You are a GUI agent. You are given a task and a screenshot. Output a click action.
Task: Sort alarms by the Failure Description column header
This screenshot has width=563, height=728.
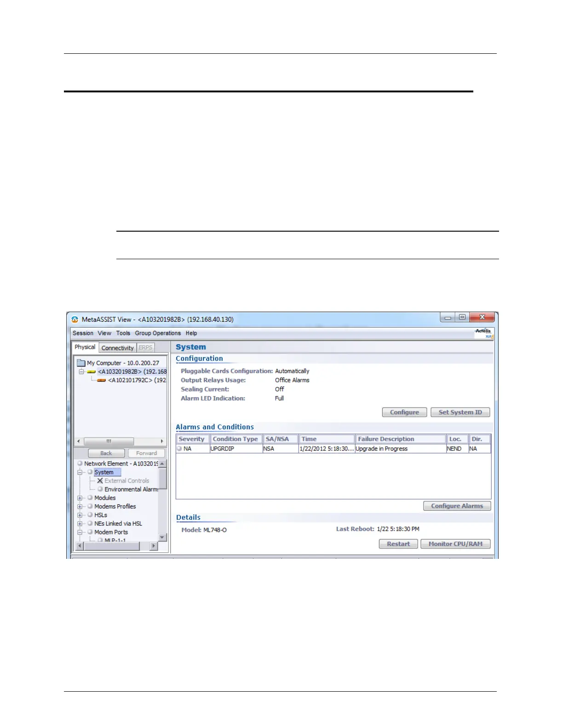click(x=401, y=439)
